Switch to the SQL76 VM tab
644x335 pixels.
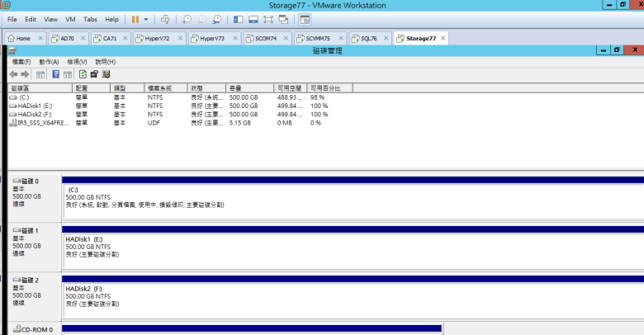[x=366, y=38]
